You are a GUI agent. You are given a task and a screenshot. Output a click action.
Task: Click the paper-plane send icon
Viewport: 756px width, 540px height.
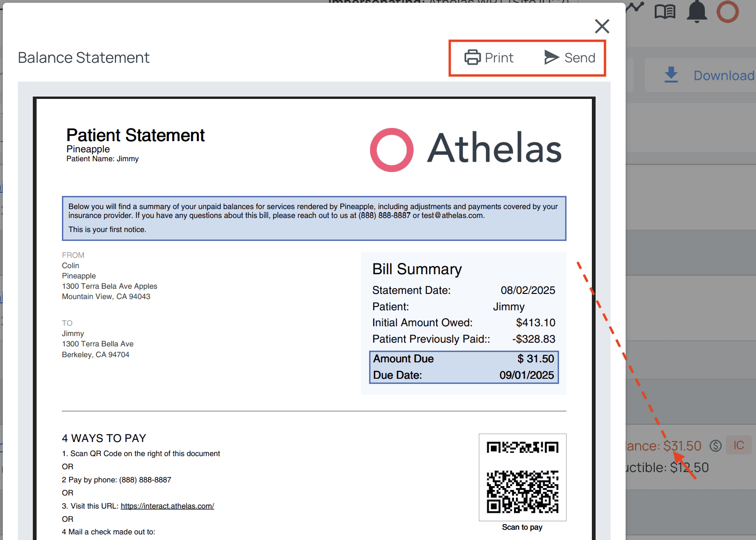coord(552,57)
